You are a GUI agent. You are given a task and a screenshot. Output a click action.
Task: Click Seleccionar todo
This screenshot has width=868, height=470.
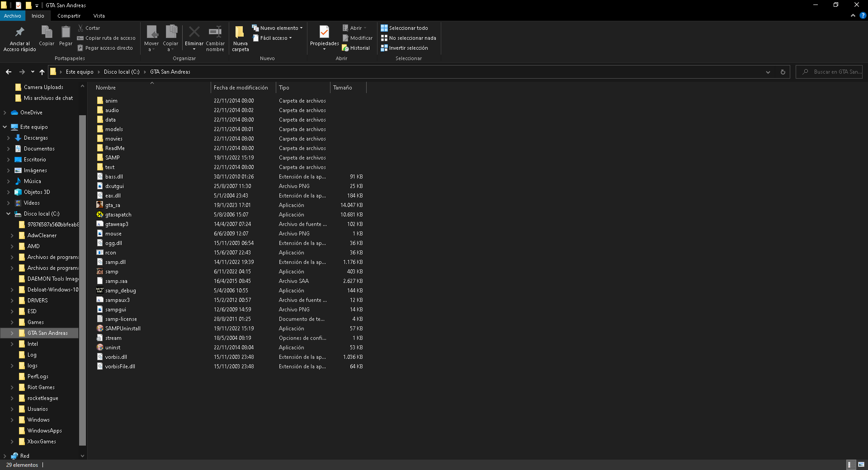pyautogui.click(x=405, y=28)
